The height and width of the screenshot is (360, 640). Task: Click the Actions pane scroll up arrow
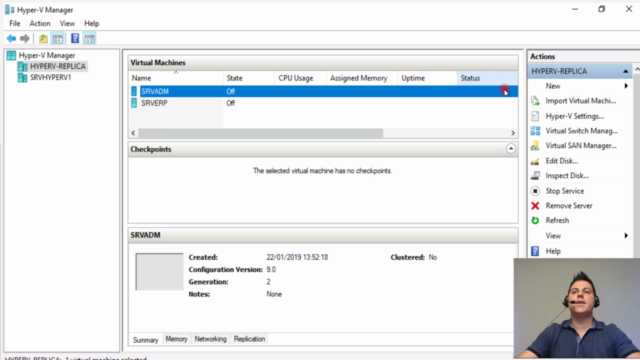coord(637,70)
